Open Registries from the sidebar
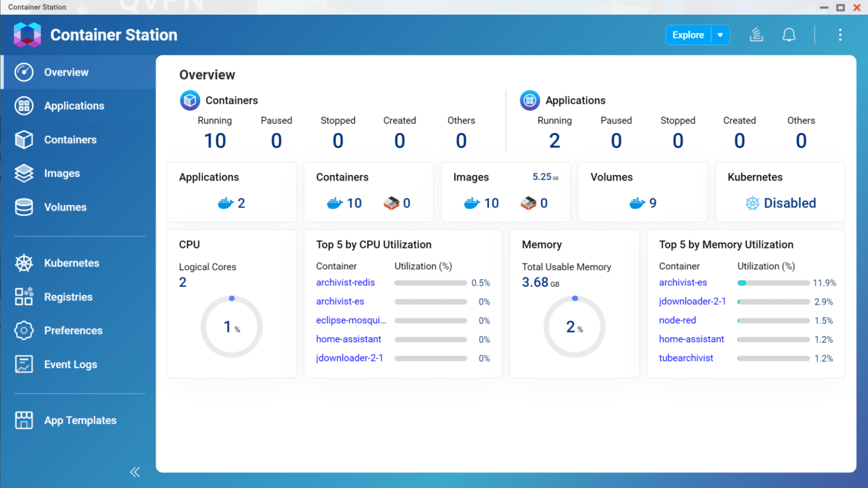Image resolution: width=868 pixels, height=488 pixels. click(x=68, y=297)
